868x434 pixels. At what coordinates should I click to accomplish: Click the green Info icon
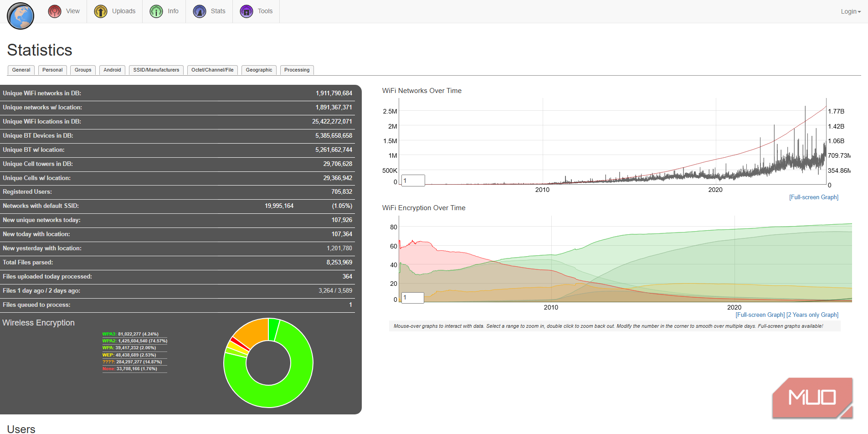[x=156, y=11]
